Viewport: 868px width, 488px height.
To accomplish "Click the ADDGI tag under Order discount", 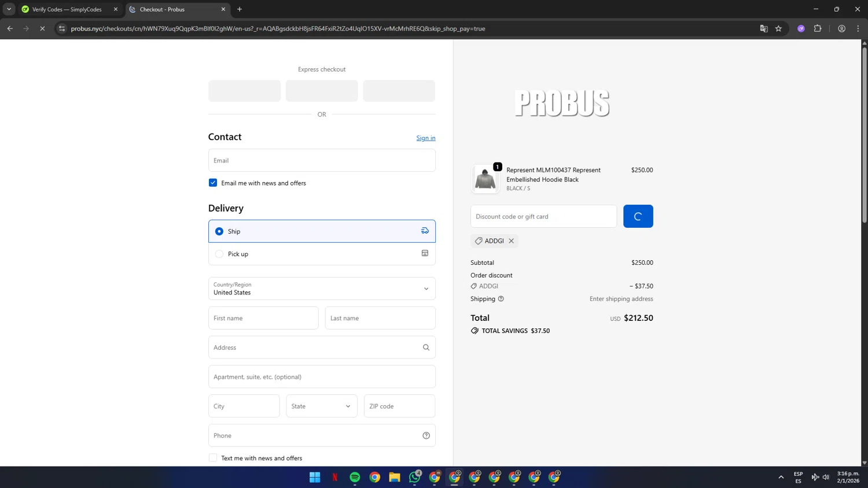I will 484,286.
